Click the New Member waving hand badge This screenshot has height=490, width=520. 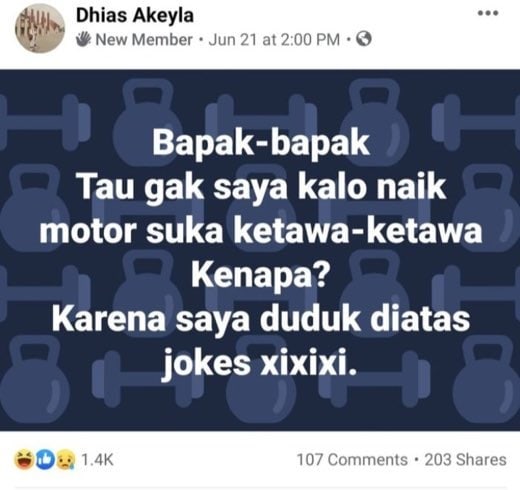point(83,39)
